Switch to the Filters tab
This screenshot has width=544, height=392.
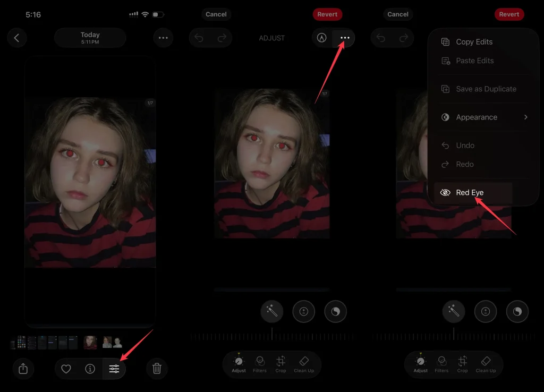tap(259, 364)
